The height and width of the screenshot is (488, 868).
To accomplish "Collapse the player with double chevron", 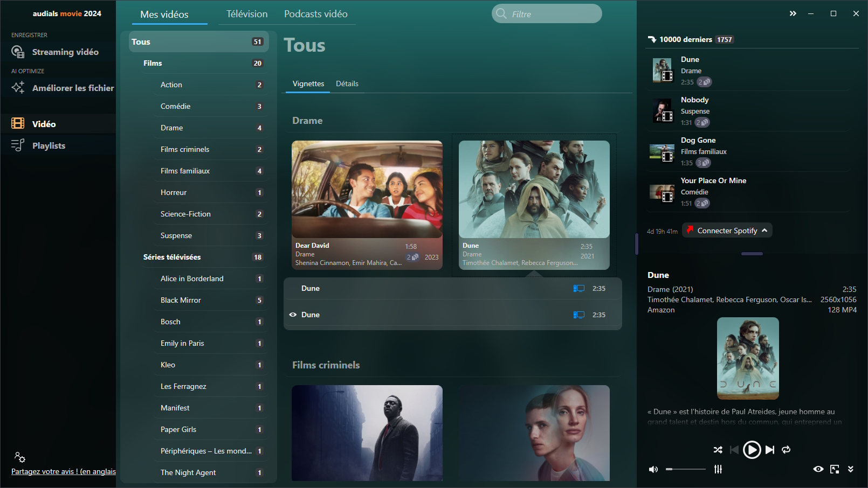I will (851, 469).
